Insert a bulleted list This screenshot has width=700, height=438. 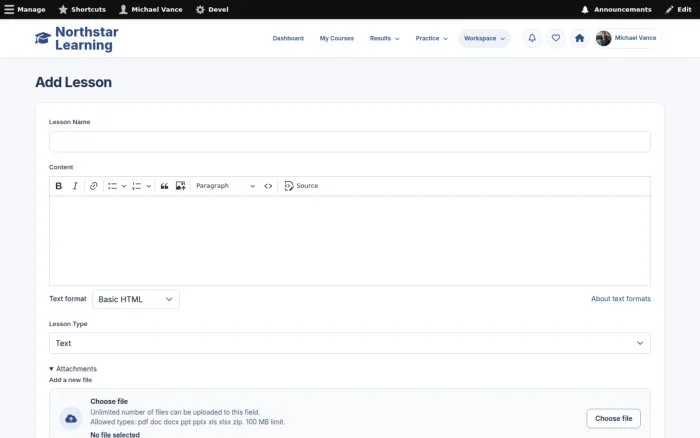tap(112, 186)
